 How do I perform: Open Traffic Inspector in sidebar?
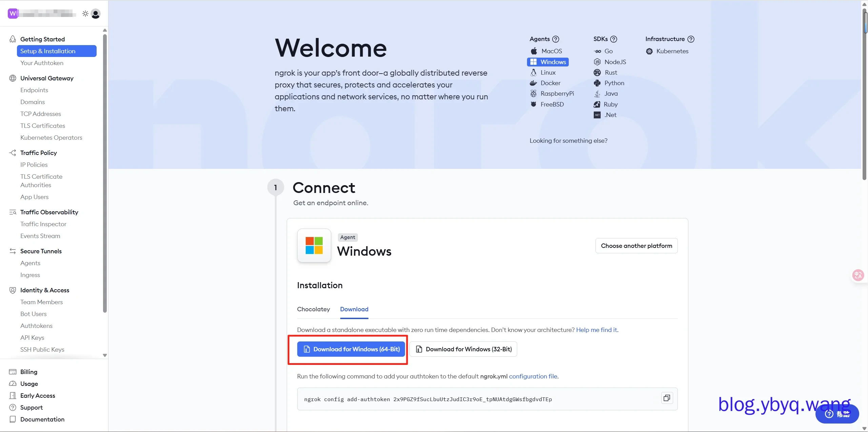(x=43, y=224)
